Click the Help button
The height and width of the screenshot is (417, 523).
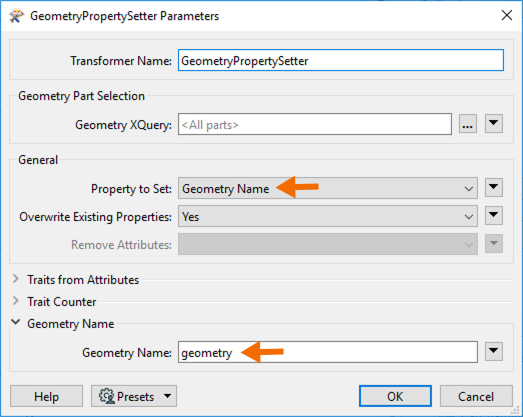coord(46,396)
